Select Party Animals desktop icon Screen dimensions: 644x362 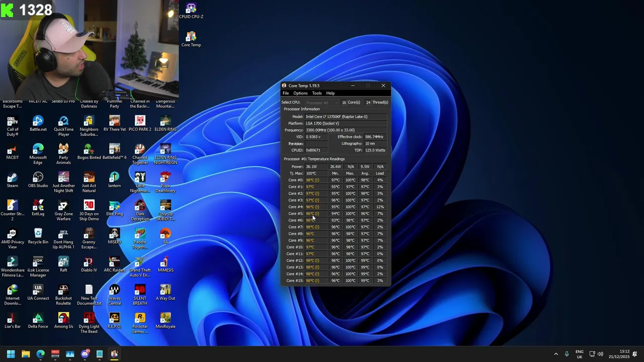[x=63, y=154]
